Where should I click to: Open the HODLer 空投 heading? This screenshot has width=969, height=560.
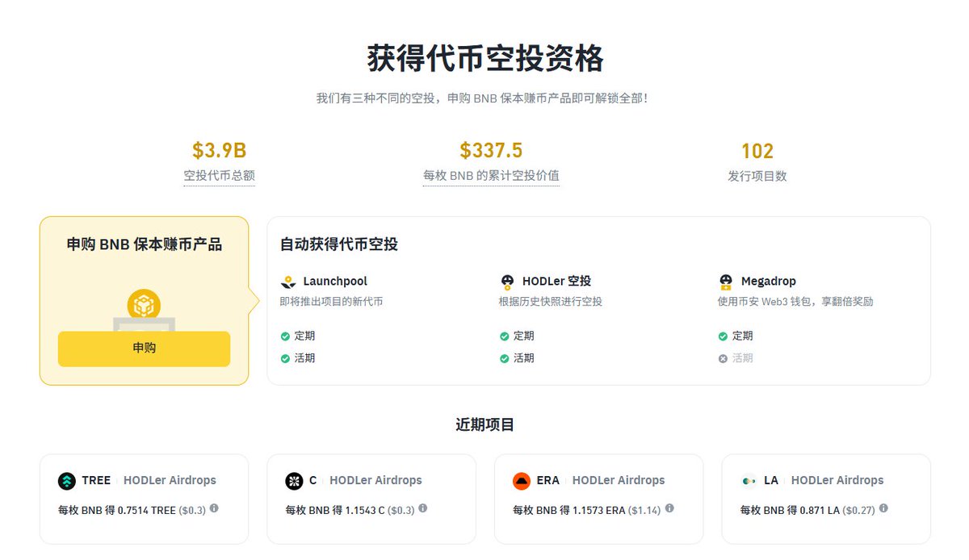pos(556,282)
